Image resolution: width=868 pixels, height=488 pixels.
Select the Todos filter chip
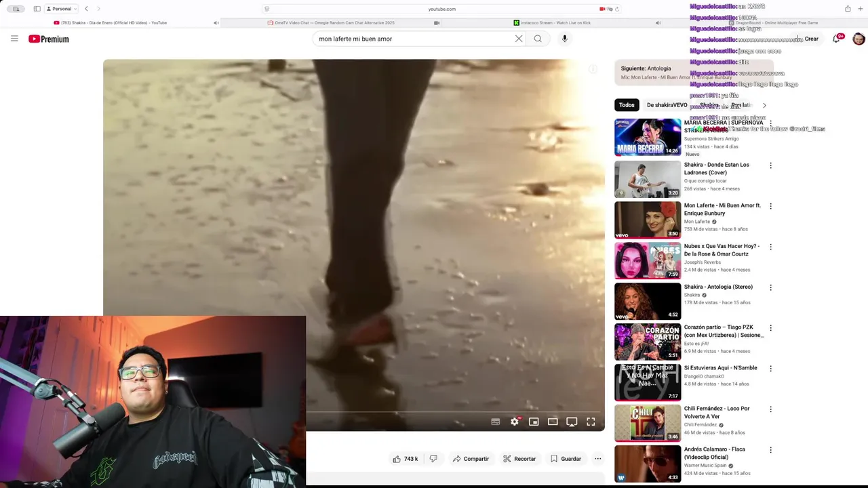(x=627, y=105)
